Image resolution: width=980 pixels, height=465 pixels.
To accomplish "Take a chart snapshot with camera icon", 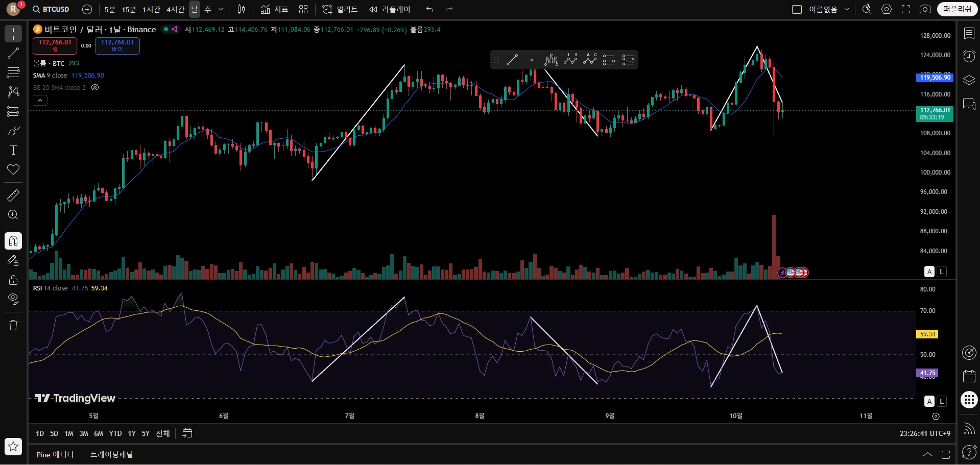I will coord(925,9).
